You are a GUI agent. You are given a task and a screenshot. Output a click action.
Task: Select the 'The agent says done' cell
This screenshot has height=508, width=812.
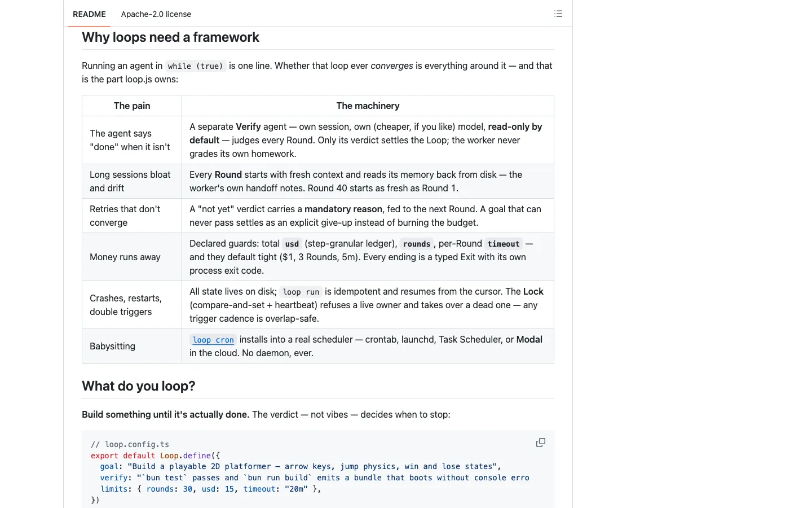(x=132, y=140)
